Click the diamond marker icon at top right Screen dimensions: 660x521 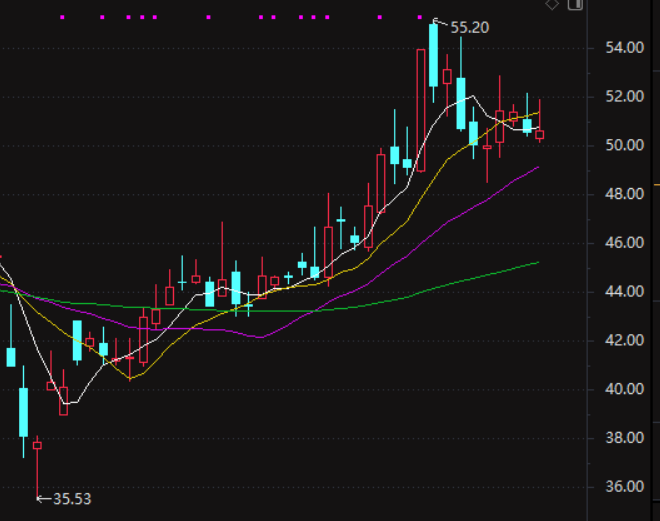coord(552,4)
